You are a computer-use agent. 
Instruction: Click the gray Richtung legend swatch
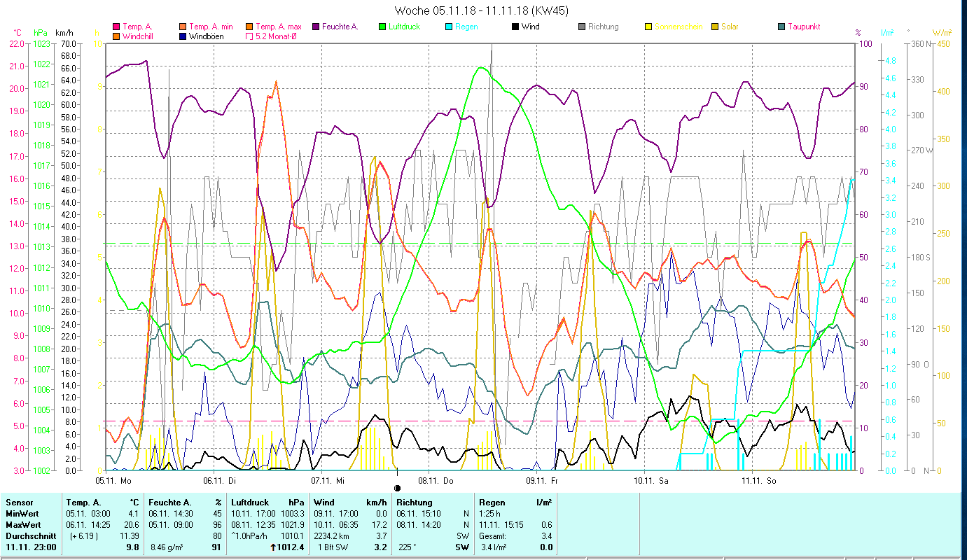tap(582, 27)
